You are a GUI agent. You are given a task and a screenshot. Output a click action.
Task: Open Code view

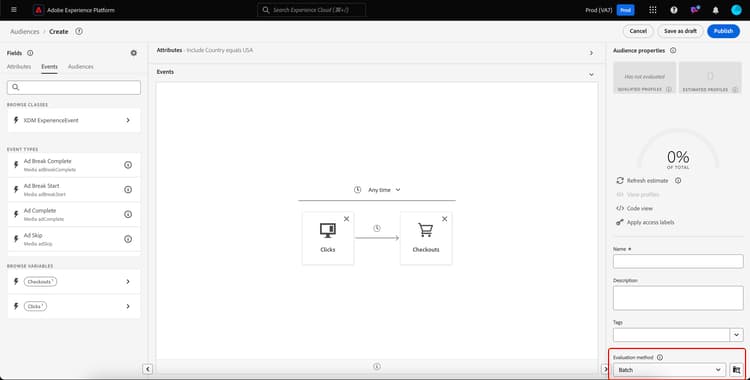pyautogui.click(x=635, y=208)
